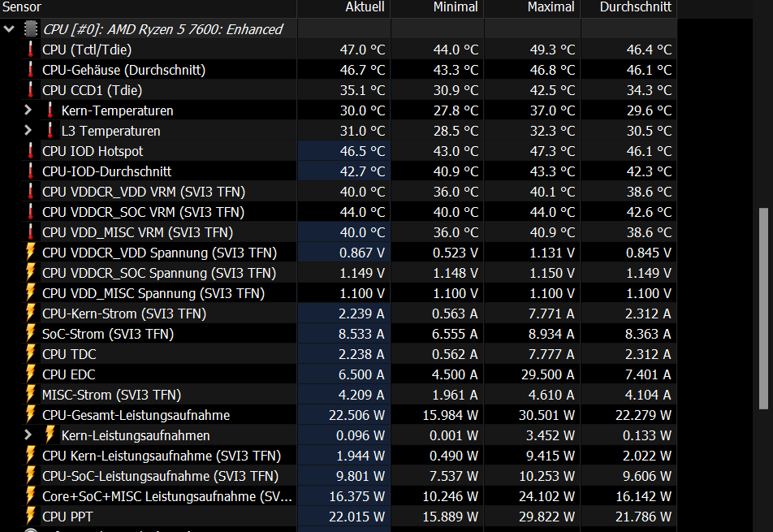Click the thermometer icon of CPU CCD1 (Tdie)
The width and height of the screenshot is (773, 532).
31,89
